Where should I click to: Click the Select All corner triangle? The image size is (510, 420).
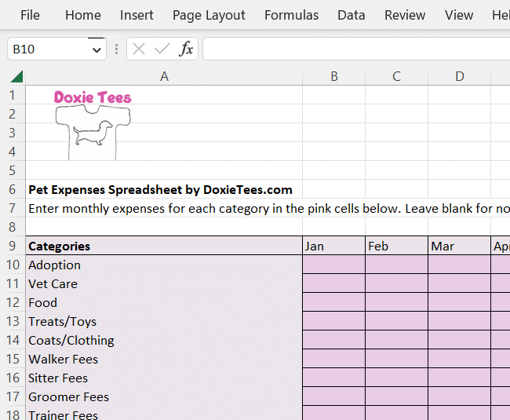pos(16,76)
